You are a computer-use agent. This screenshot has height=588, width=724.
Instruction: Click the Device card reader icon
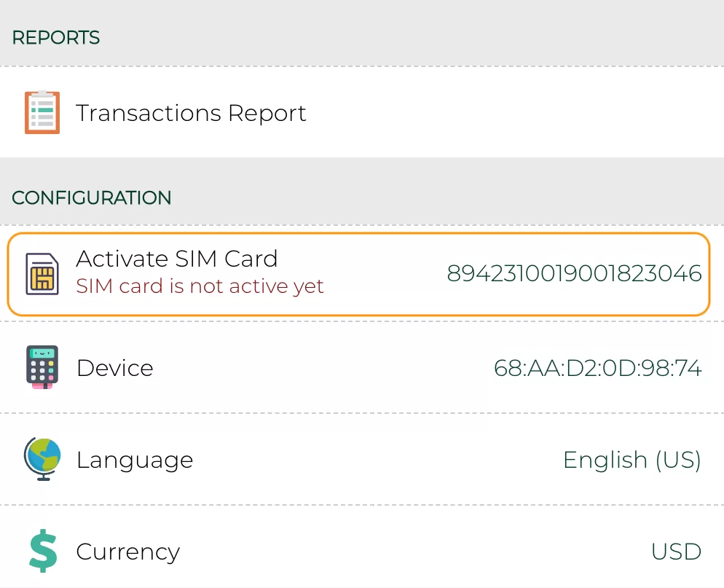coord(42,366)
